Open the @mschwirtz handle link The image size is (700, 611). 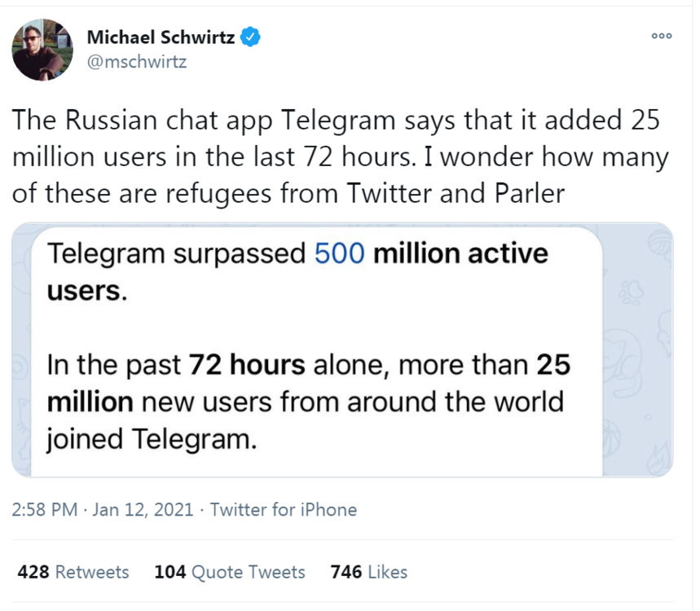point(136,62)
